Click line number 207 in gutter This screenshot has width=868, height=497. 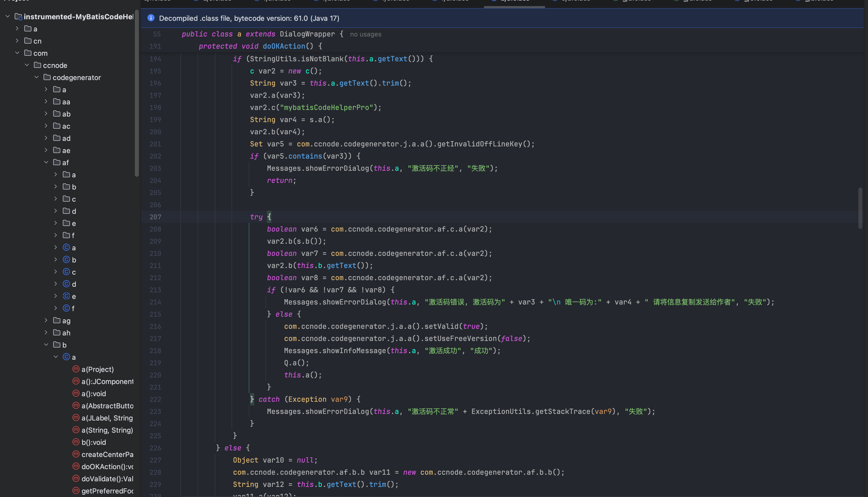pos(155,217)
